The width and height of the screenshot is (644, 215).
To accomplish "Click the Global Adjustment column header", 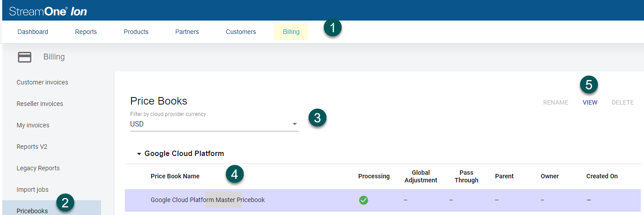I will [421, 176].
